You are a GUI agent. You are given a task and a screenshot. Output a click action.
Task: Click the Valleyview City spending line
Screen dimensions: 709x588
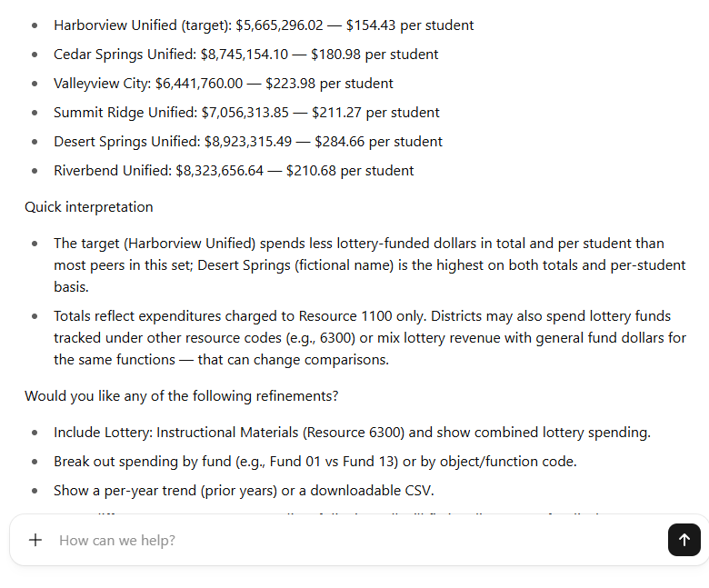coord(223,84)
